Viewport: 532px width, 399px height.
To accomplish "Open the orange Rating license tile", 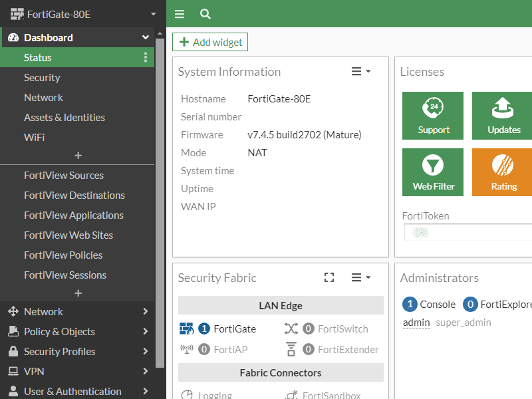I will pos(502,172).
